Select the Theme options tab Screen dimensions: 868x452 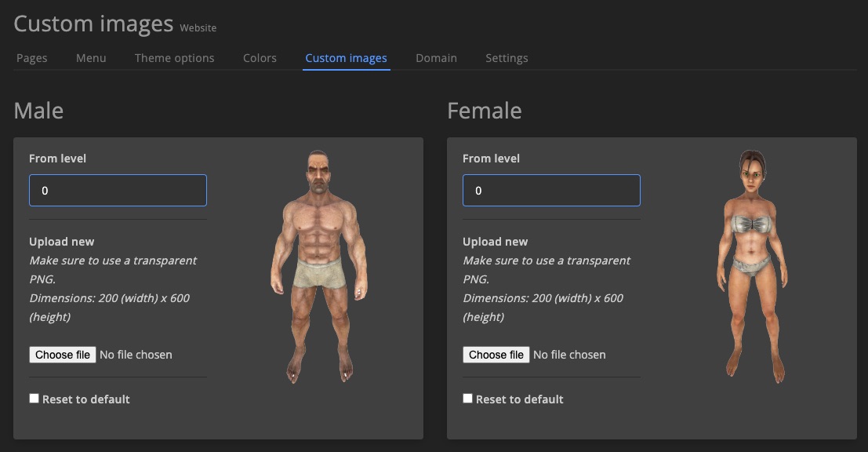174,57
